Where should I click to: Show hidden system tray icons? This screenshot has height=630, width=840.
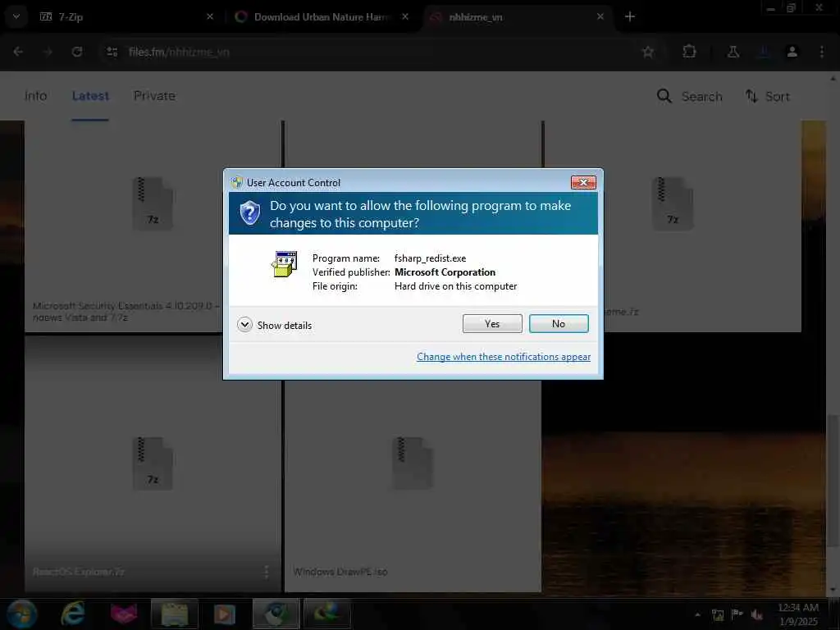697,615
